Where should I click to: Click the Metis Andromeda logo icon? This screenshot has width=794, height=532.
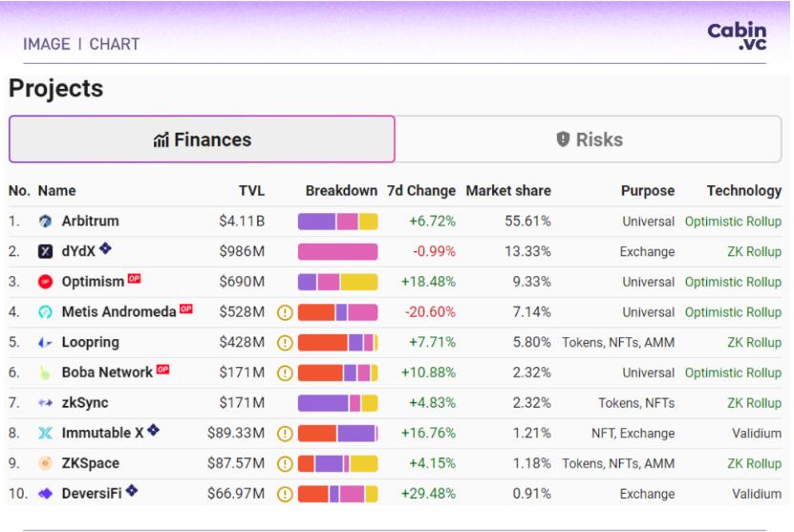tap(45, 312)
